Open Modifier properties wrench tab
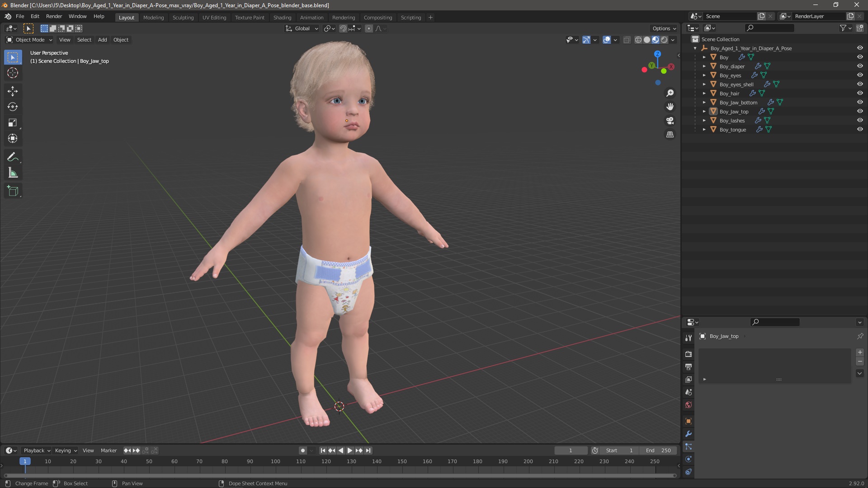 pyautogui.click(x=689, y=434)
